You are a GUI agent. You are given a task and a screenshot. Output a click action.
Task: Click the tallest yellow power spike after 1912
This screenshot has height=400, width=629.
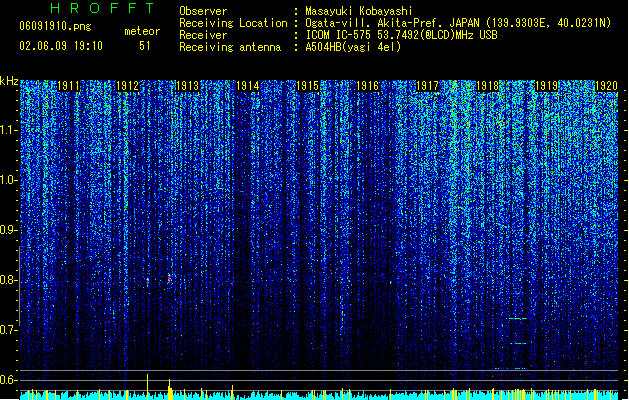click(147, 387)
